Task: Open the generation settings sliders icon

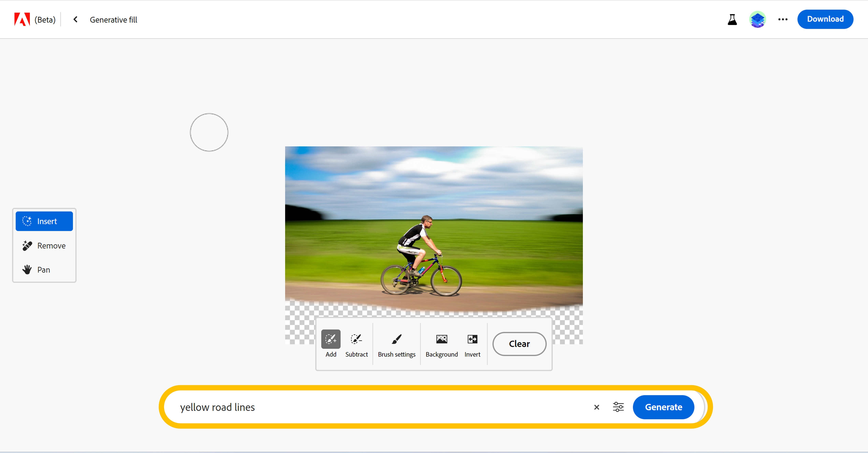Action: [x=618, y=407]
